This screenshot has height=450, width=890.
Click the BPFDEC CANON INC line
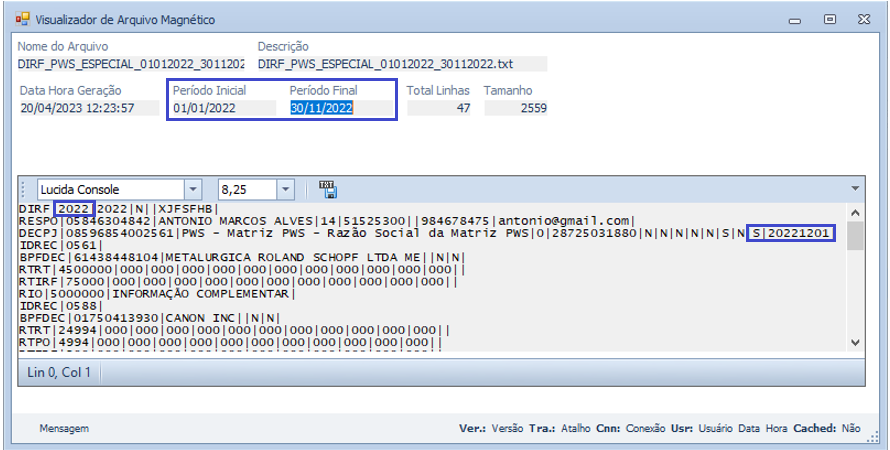pyautogui.click(x=149, y=318)
